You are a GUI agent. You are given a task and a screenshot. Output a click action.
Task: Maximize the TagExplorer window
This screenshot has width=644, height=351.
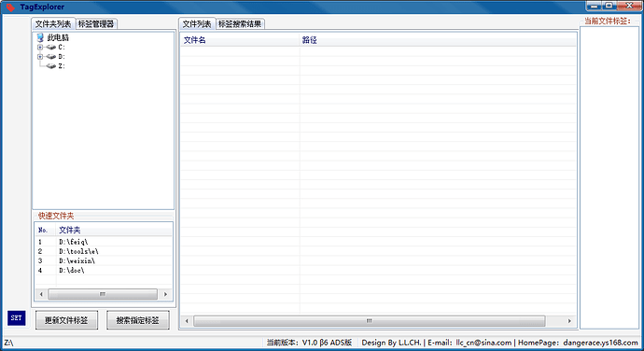609,6
